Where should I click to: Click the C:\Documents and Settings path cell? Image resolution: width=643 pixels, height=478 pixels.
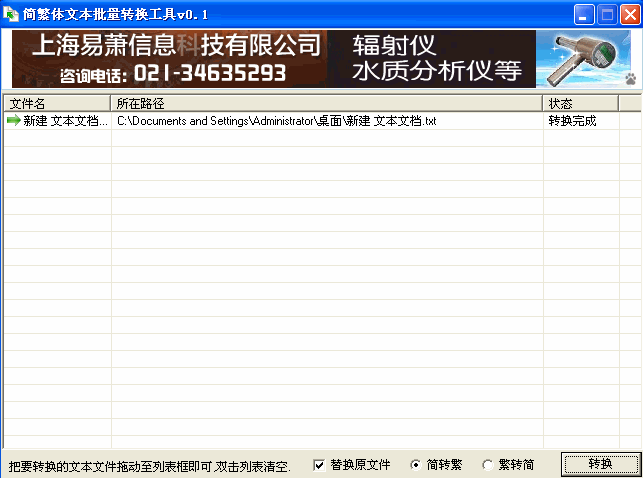327,121
